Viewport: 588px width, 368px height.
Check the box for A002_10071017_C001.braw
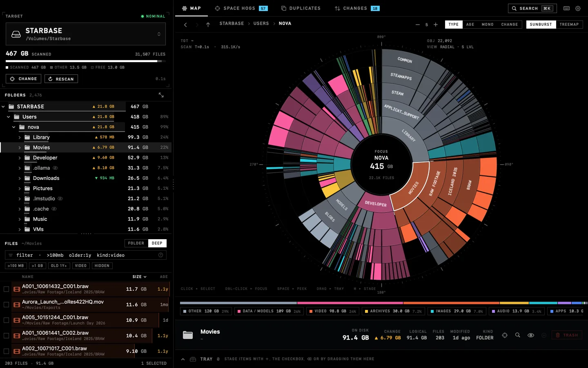click(6, 351)
